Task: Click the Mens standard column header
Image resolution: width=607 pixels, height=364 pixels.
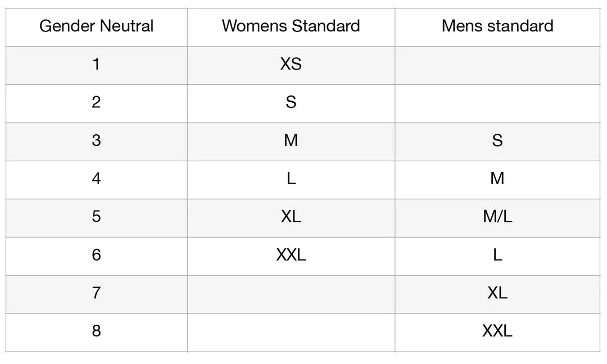Action: 497,26
